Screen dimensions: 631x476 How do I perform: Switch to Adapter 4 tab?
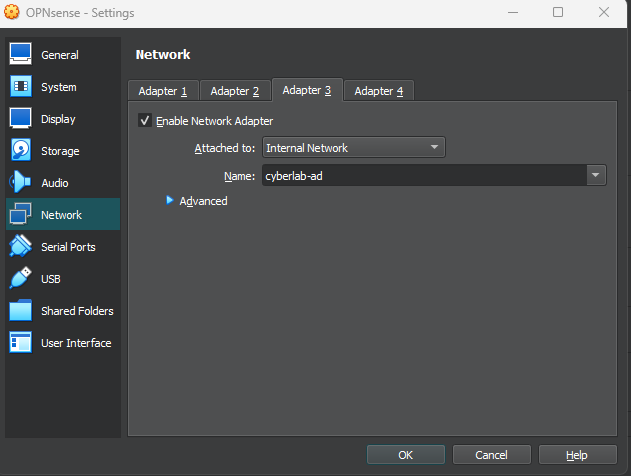click(x=379, y=91)
